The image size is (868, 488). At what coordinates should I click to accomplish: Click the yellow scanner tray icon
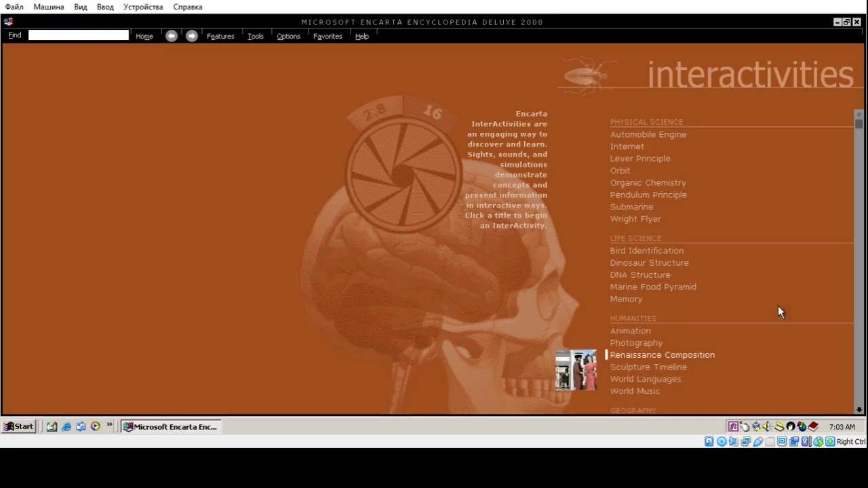tap(779, 426)
